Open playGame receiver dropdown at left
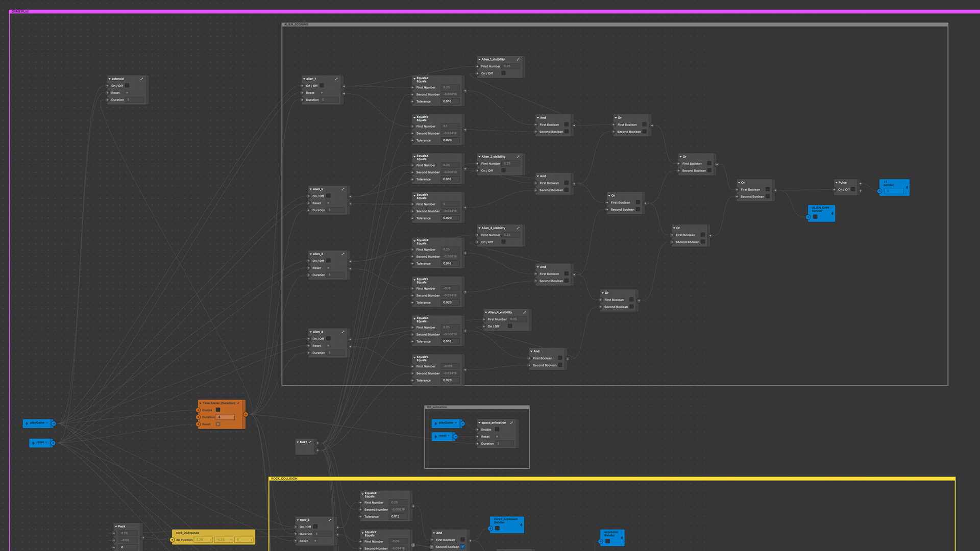980x551 pixels. [47, 423]
